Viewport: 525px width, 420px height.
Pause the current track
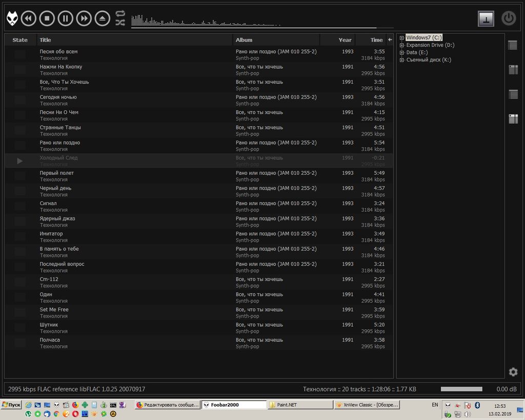tap(65, 18)
